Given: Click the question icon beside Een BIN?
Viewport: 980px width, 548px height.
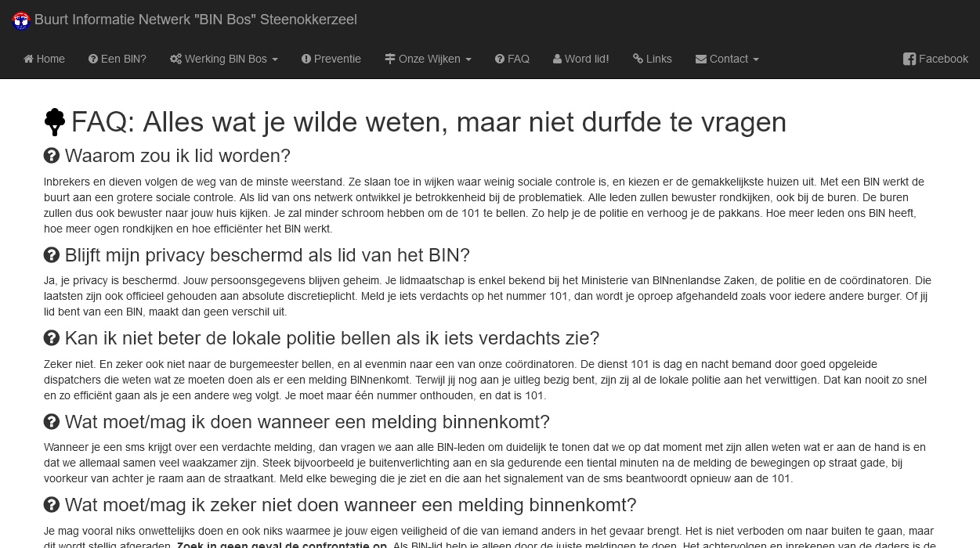Looking at the screenshot, I should pyautogui.click(x=93, y=59).
